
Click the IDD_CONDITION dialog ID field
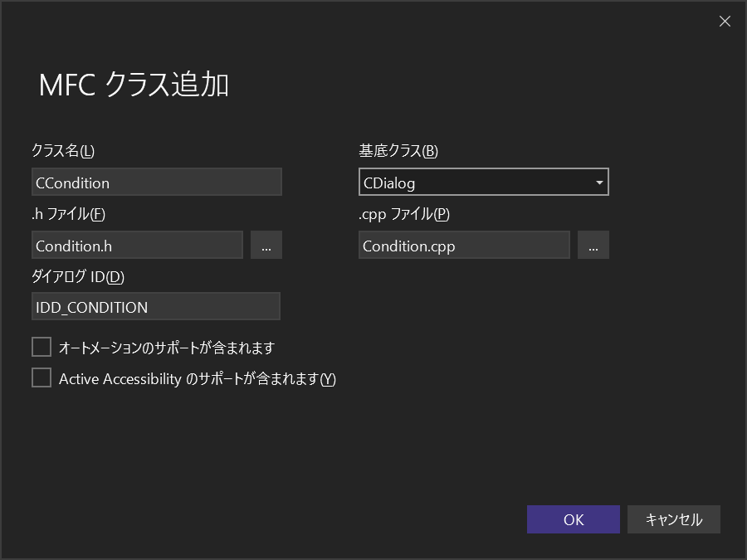coord(156,307)
